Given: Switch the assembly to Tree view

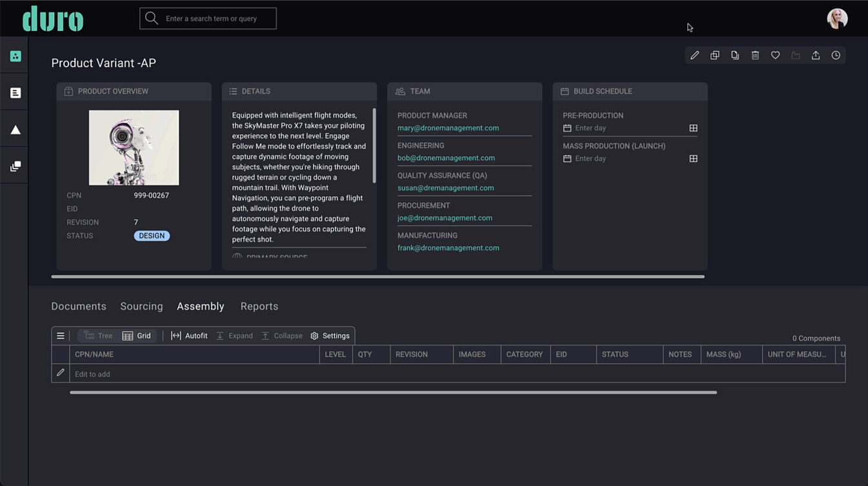Looking at the screenshot, I should point(97,336).
